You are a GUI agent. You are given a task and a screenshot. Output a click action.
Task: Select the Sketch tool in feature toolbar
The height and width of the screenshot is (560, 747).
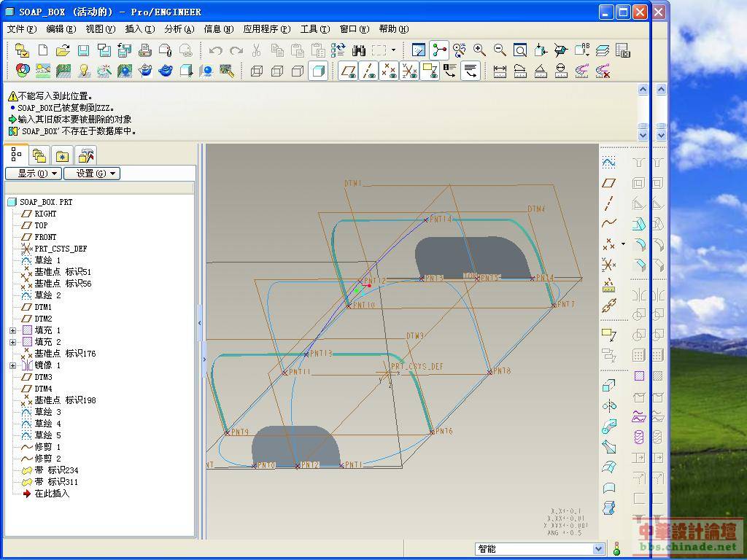point(609,163)
